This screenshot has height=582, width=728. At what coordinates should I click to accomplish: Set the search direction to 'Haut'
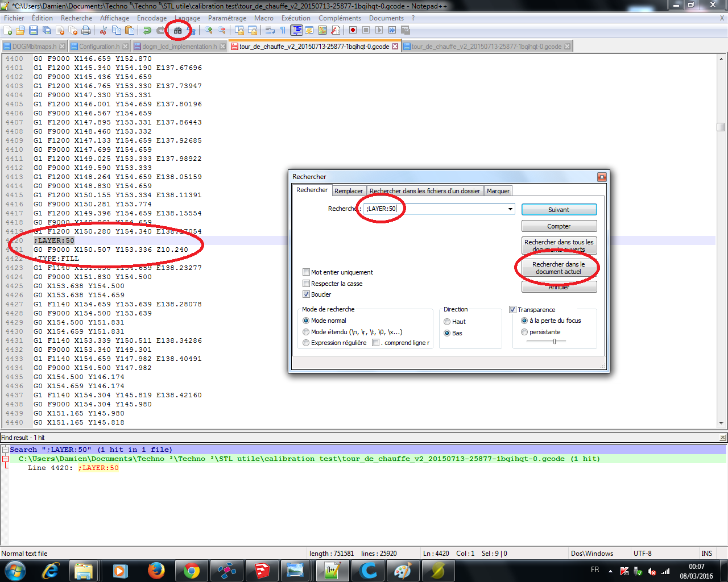coord(447,322)
